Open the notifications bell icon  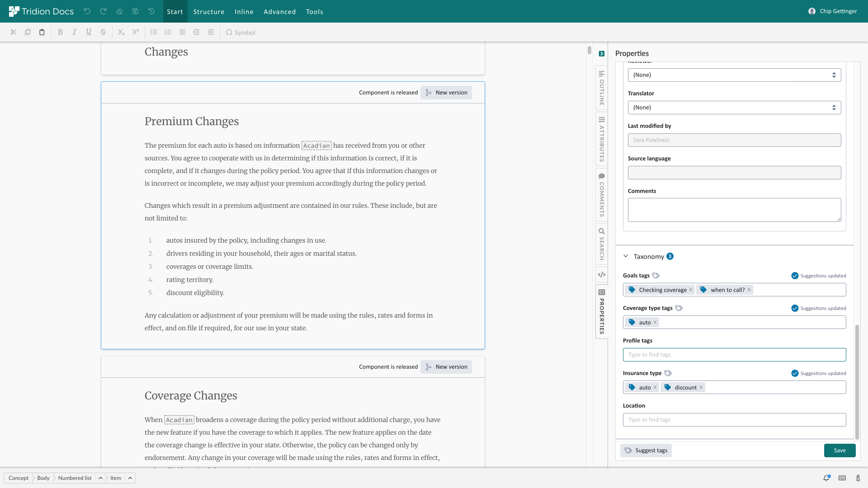tap(826, 478)
